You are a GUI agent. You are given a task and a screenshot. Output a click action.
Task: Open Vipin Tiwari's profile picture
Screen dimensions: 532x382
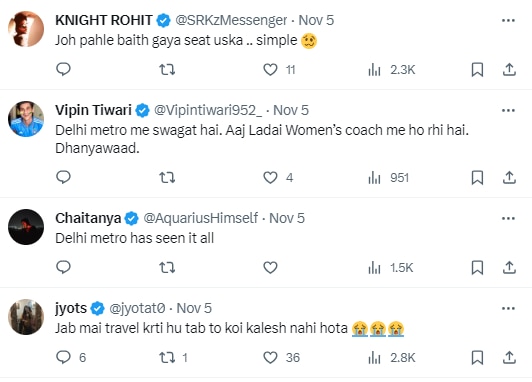pos(26,119)
